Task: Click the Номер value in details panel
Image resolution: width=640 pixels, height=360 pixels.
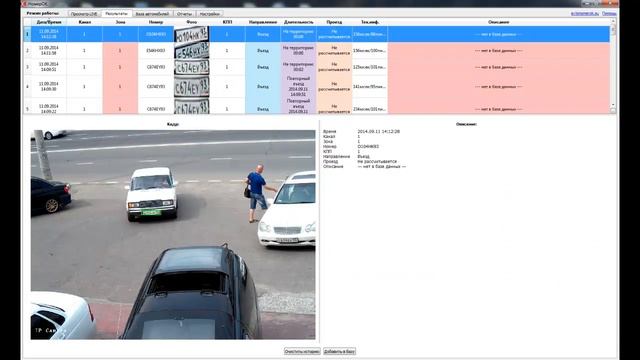Action: tap(368, 146)
